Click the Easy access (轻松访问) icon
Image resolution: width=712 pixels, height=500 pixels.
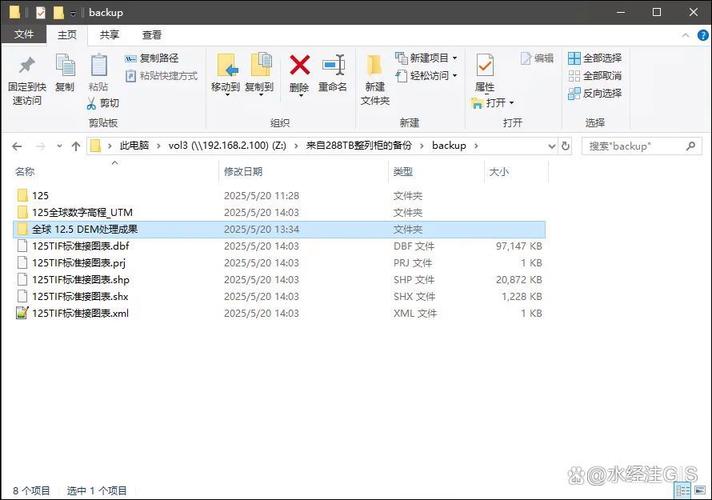tap(401, 75)
